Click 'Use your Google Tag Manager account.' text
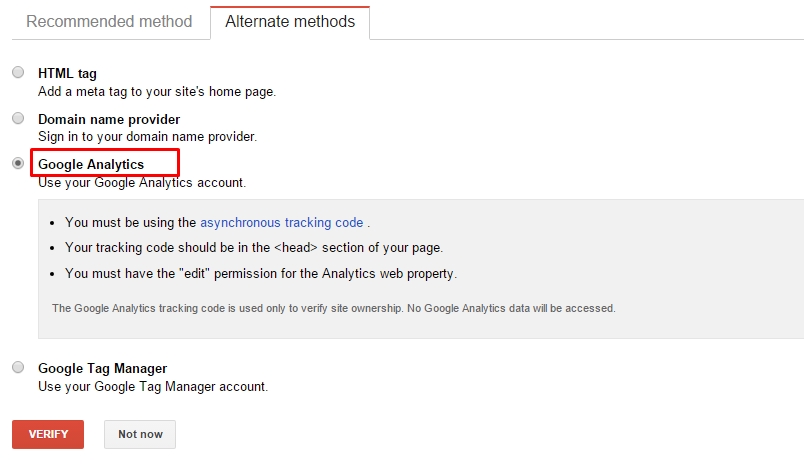 [x=153, y=386]
